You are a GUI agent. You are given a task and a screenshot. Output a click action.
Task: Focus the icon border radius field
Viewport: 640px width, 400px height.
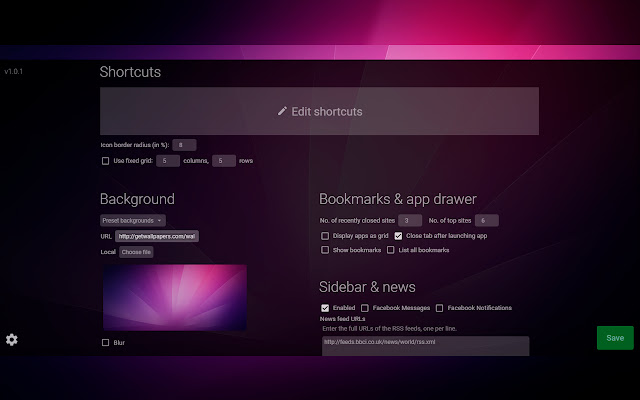(184, 145)
